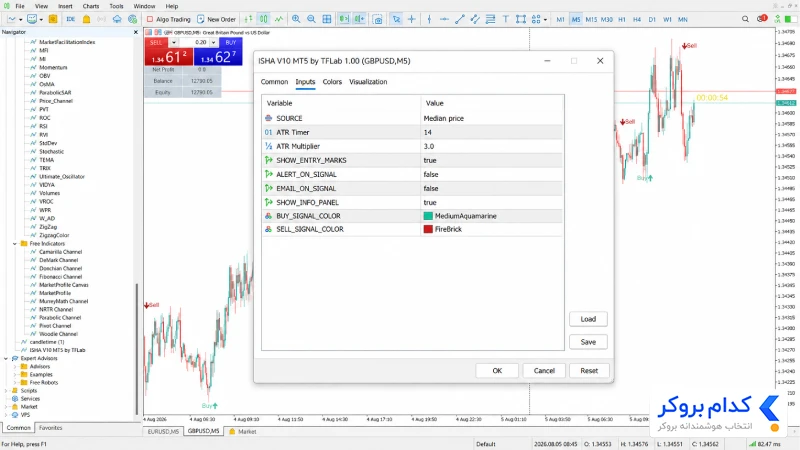Toggle chart auto scroll icon

tap(344, 19)
